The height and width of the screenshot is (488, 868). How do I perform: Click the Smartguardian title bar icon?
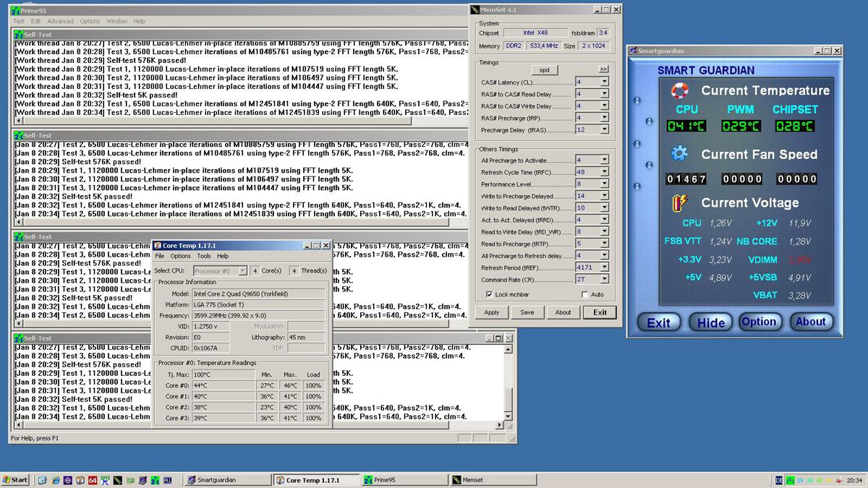point(632,51)
